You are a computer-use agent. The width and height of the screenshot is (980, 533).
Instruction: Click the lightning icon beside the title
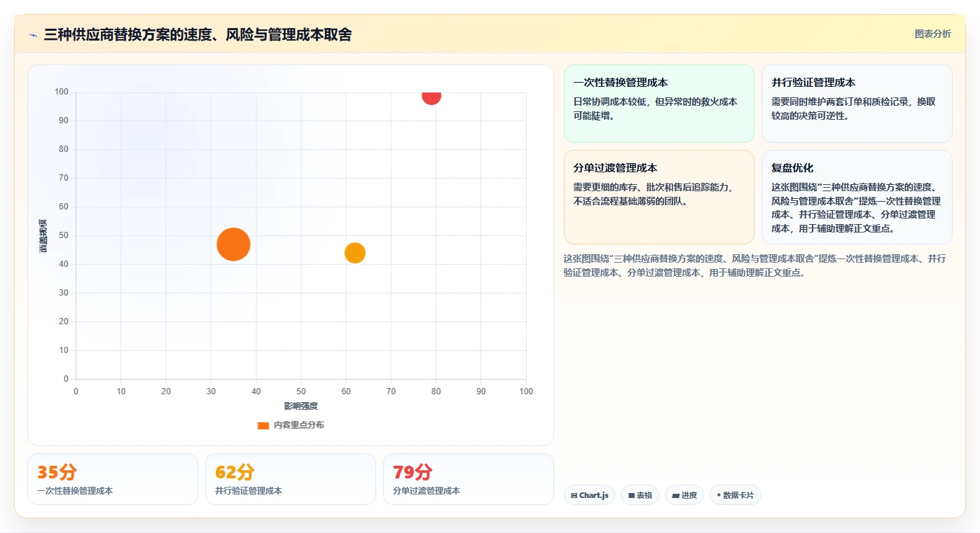[33, 35]
